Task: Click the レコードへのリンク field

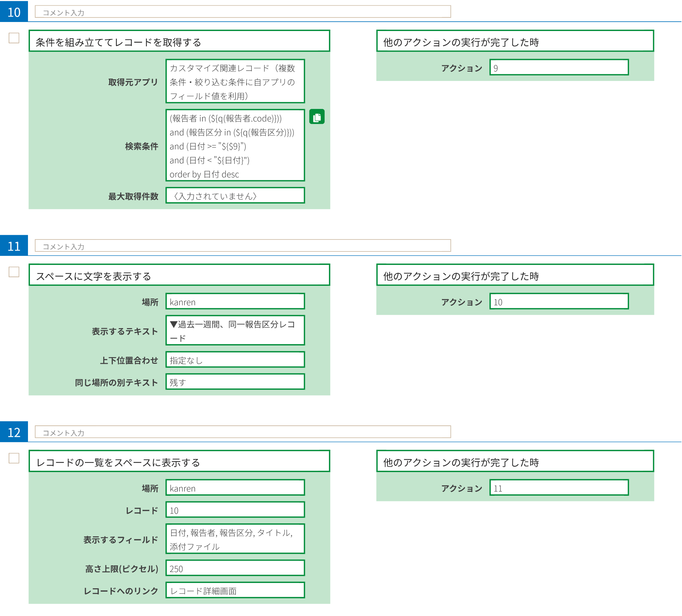Action: (235, 590)
